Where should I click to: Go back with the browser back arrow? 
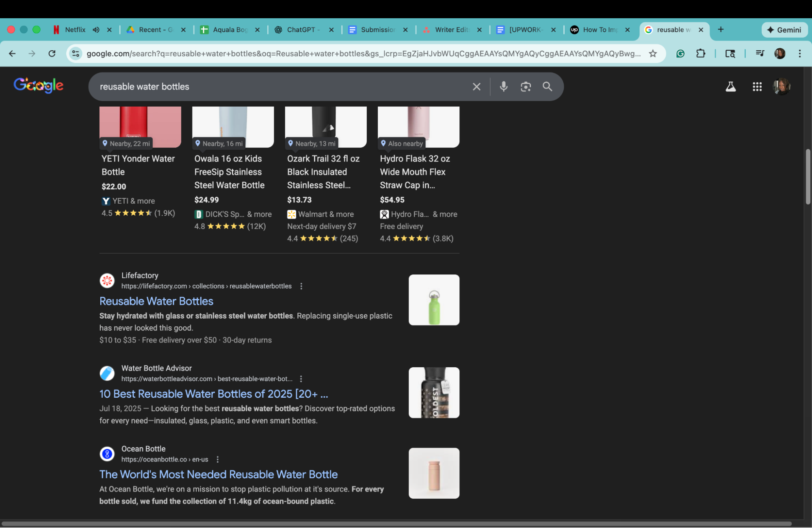tap(12, 53)
